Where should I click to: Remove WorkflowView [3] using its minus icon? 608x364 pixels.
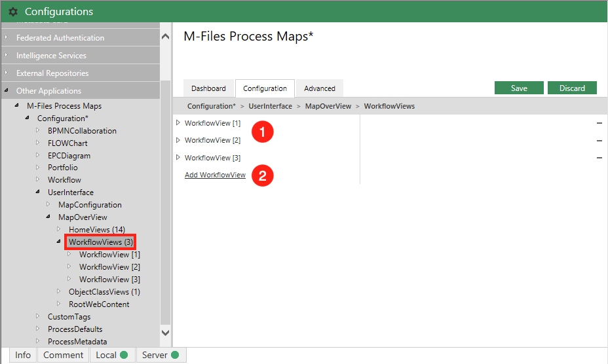[x=599, y=158]
